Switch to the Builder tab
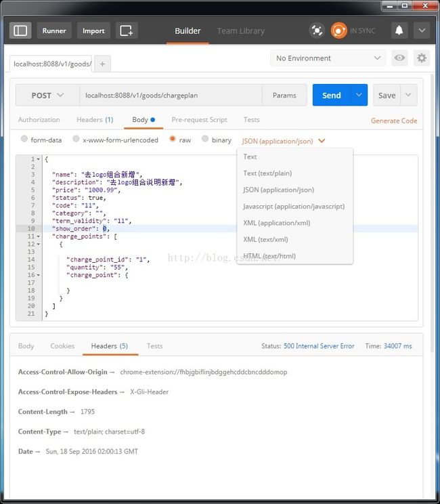The image size is (440, 504). click(188, 31)
